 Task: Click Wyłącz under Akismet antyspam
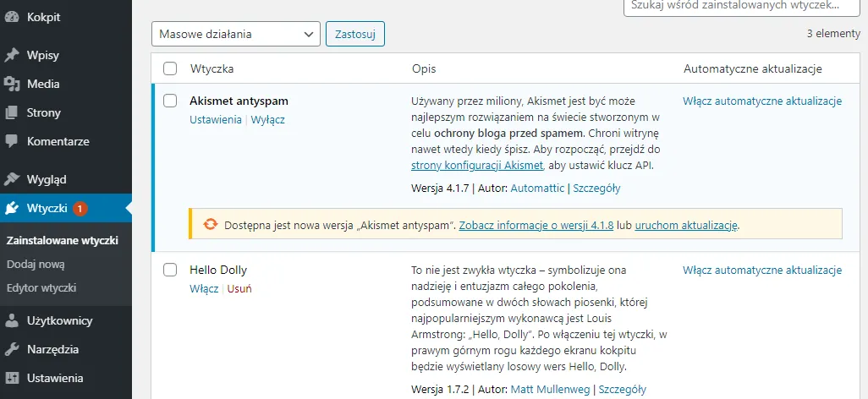click(267, 119)
